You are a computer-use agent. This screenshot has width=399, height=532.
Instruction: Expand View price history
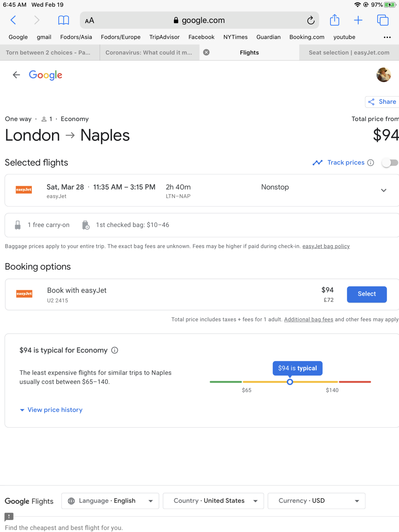[51, 410]
